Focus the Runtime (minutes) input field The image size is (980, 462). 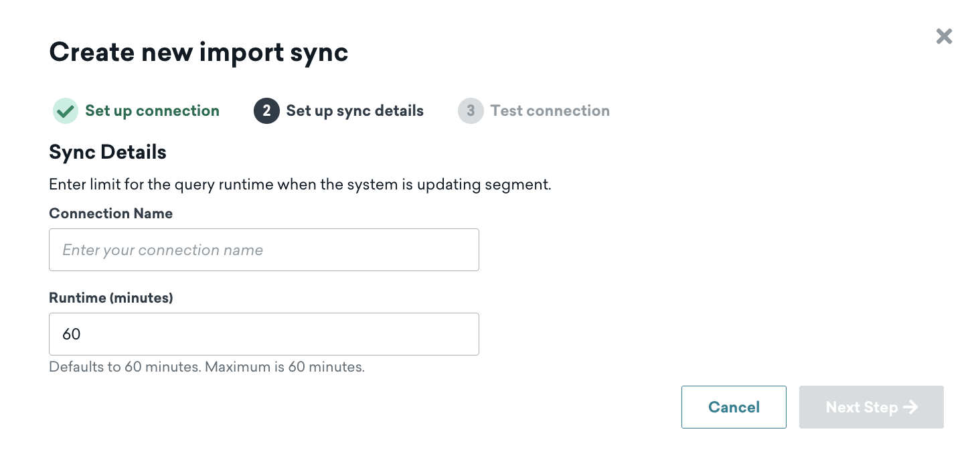pos(264,334)
